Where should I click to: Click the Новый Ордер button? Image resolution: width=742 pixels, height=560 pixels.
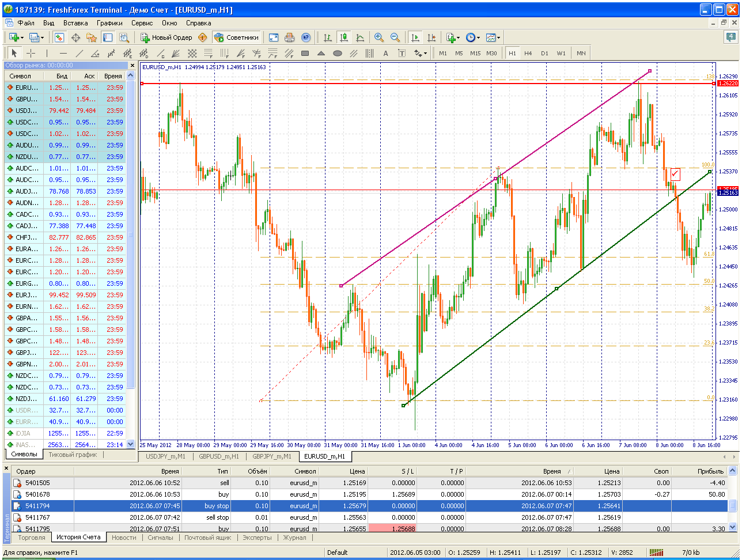pos(166,37)
